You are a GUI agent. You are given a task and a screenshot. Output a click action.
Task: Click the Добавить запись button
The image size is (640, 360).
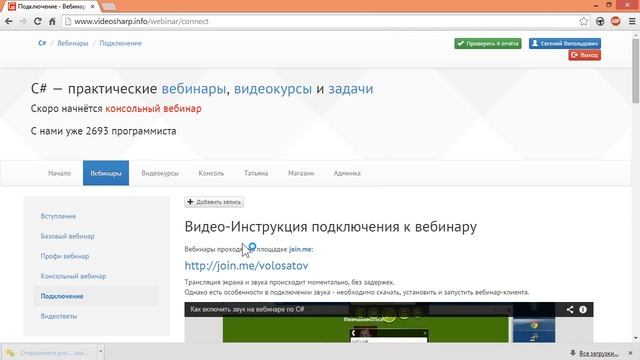click(214, 202)
